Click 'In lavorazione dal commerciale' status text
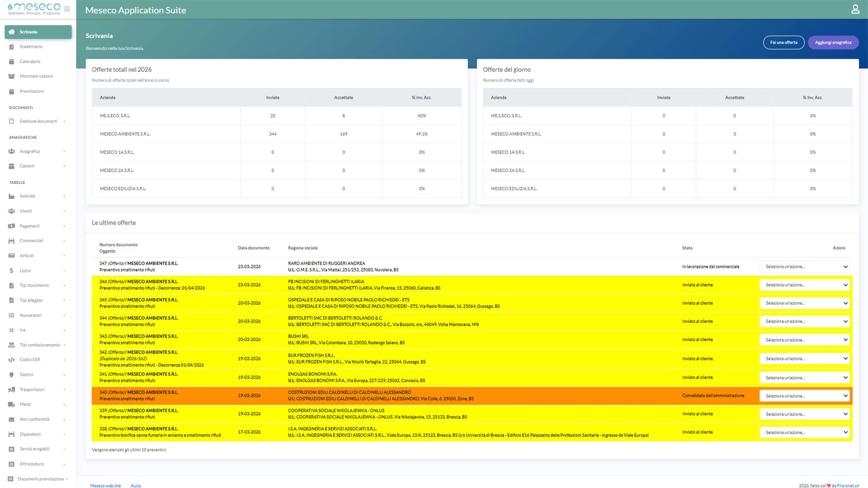 [711, 267]
